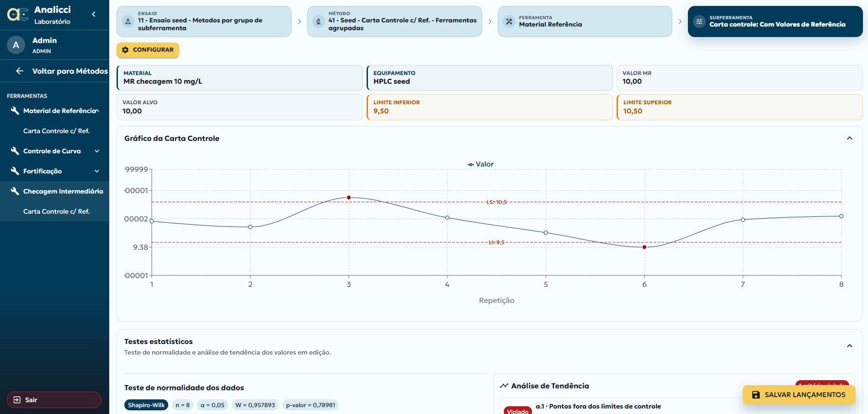Expand the Controle de Curva menu group
The image size is (868, 414).
click(x=97, y=151)
